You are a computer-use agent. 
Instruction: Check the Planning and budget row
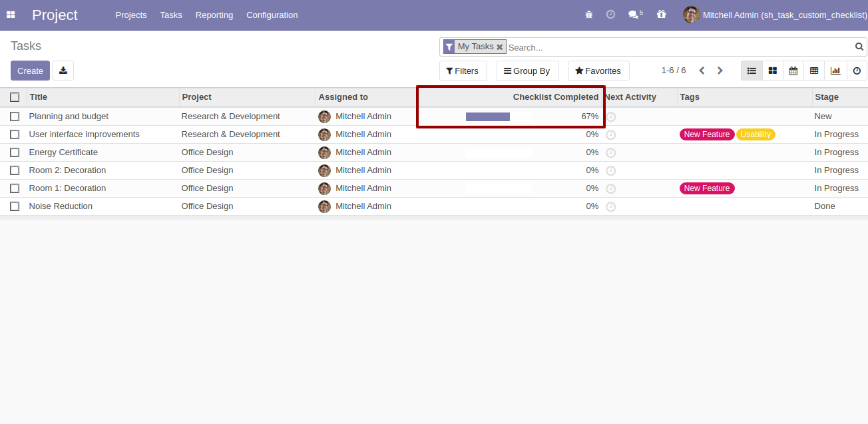15,116
